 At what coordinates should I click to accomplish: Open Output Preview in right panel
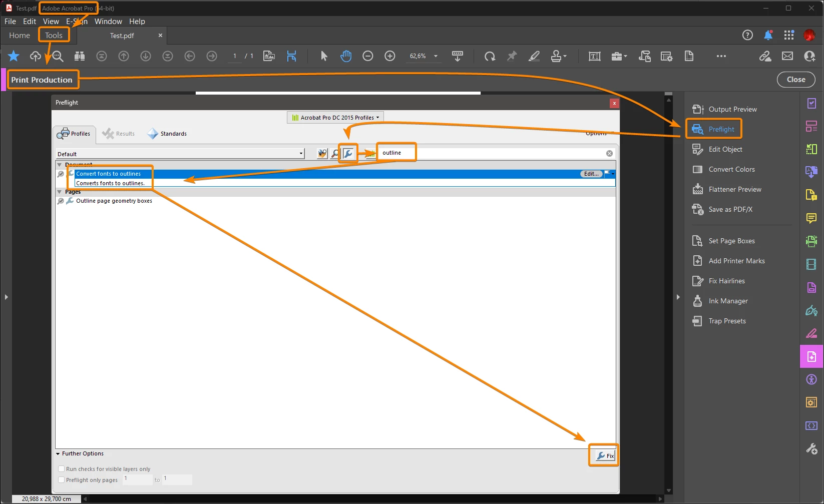tap(725, 109)
